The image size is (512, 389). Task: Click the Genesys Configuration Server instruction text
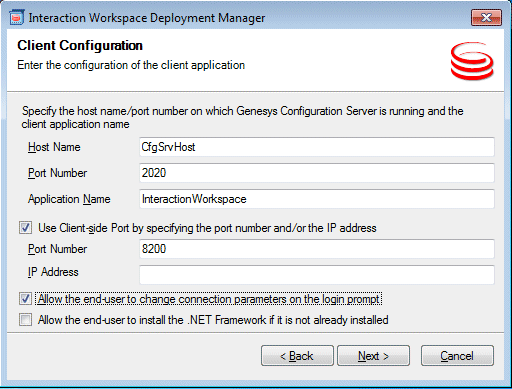(x=242, y=117)
